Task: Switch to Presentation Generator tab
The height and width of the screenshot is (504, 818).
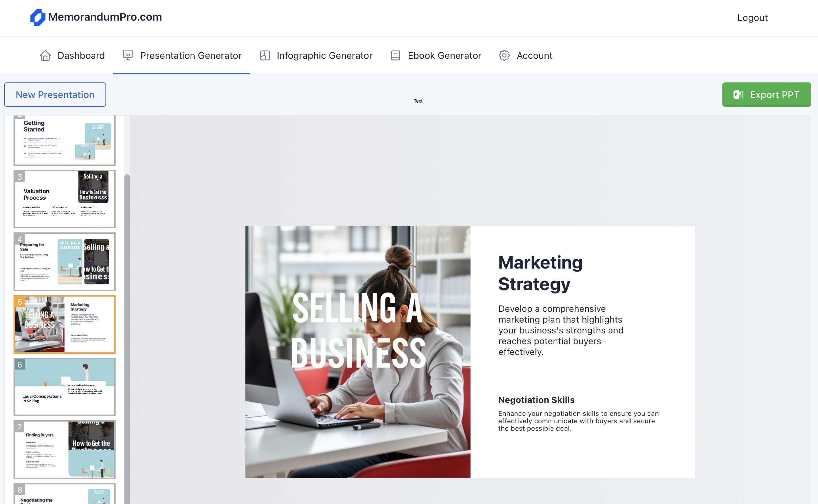Action: 182,55
